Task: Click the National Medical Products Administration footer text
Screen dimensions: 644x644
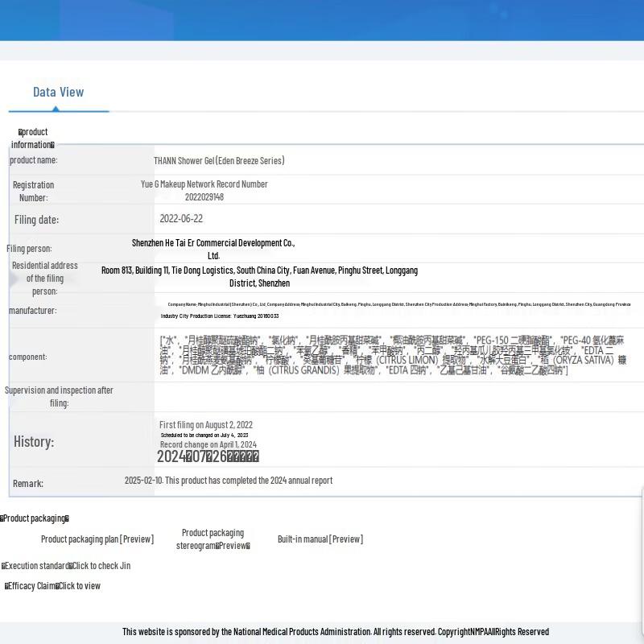Action: point(335,632)
